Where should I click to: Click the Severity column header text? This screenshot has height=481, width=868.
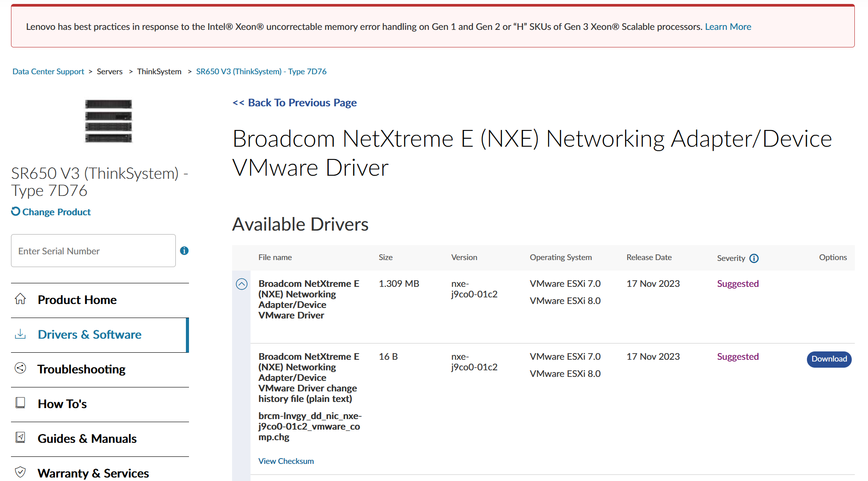click(731, 258)
